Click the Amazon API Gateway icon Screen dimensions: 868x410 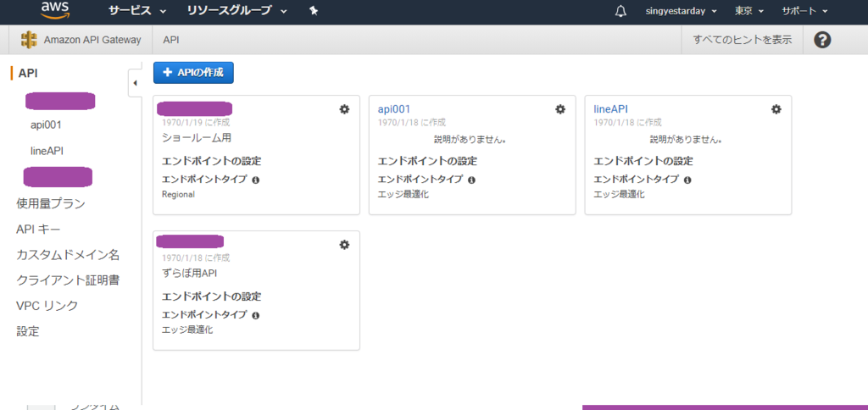tap(29, 40)
